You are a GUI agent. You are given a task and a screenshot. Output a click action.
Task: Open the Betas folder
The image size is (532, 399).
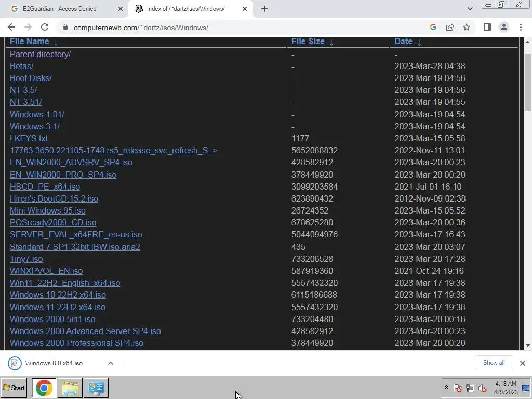22,66
